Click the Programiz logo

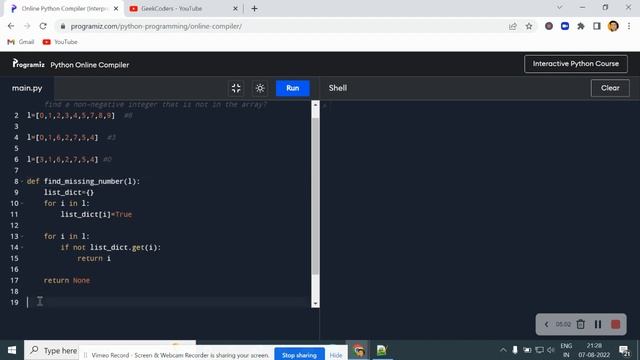point(28,64)
